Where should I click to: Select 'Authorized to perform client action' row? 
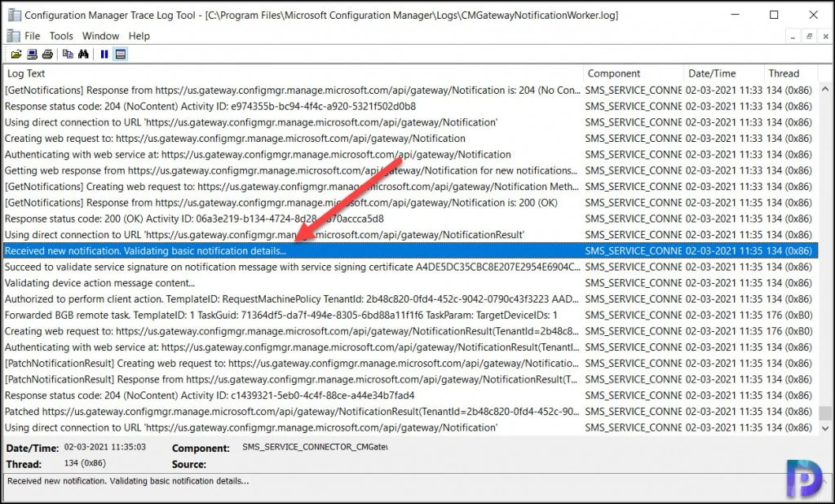[x=411, y=298]
